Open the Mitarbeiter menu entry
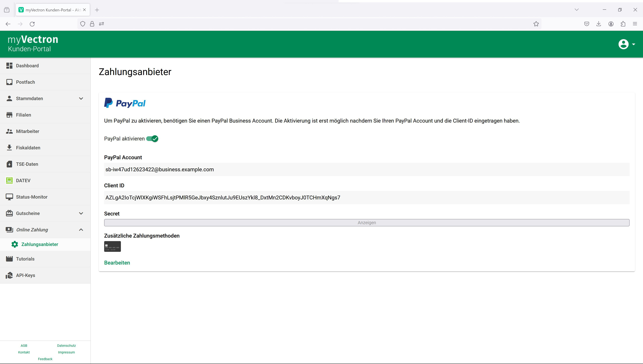 27,131
